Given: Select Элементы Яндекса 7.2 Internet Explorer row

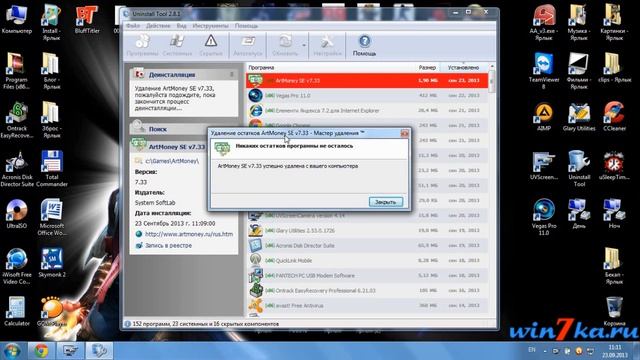Looking at the screenshot, I should click(367, 111).
